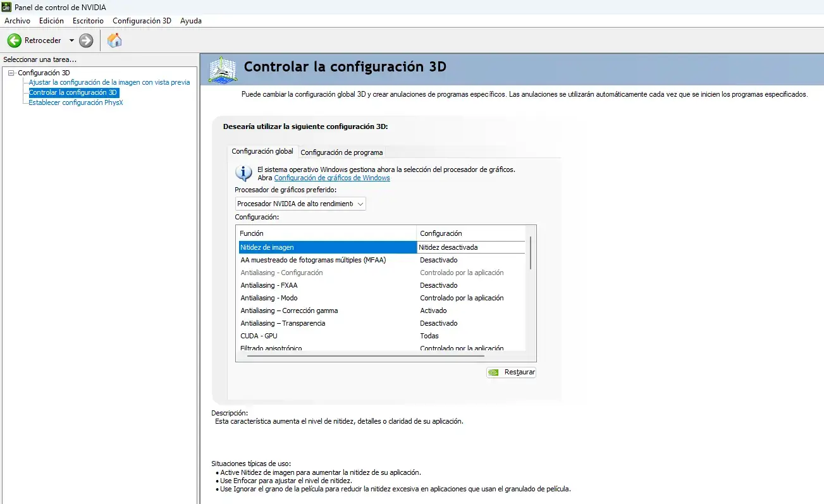
Task: Select the Configuración 3D root tree item
Action: pyautogui.click(x=44, y=73)
